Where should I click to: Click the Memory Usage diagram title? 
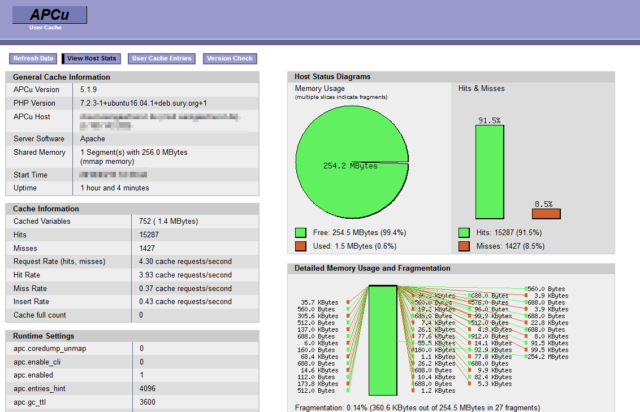320,89
